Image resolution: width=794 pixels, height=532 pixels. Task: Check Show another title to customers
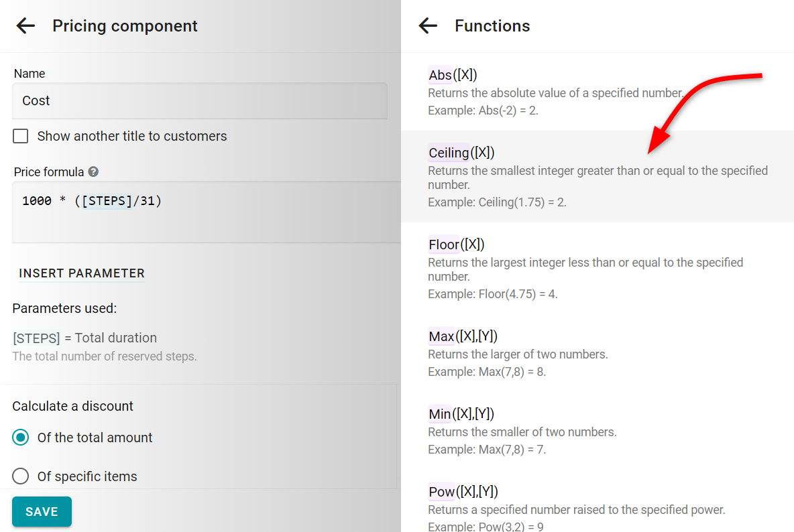point(21,136)
